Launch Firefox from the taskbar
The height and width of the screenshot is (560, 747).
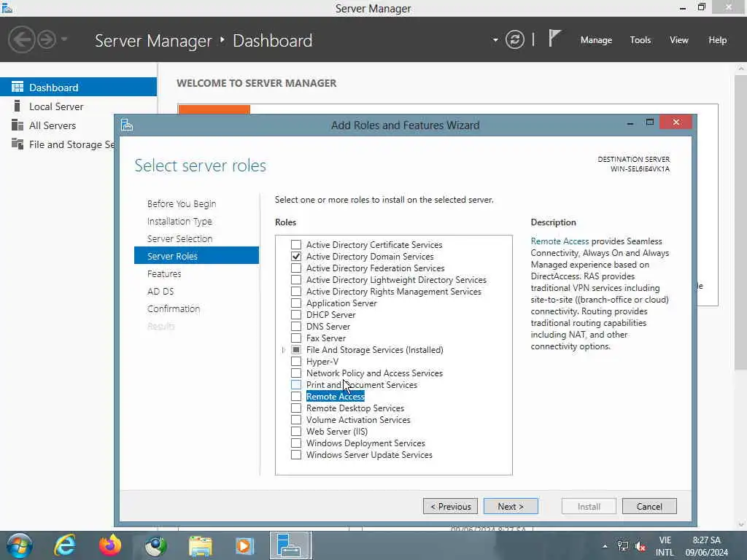pyautogui.click(x=110, y=545)
